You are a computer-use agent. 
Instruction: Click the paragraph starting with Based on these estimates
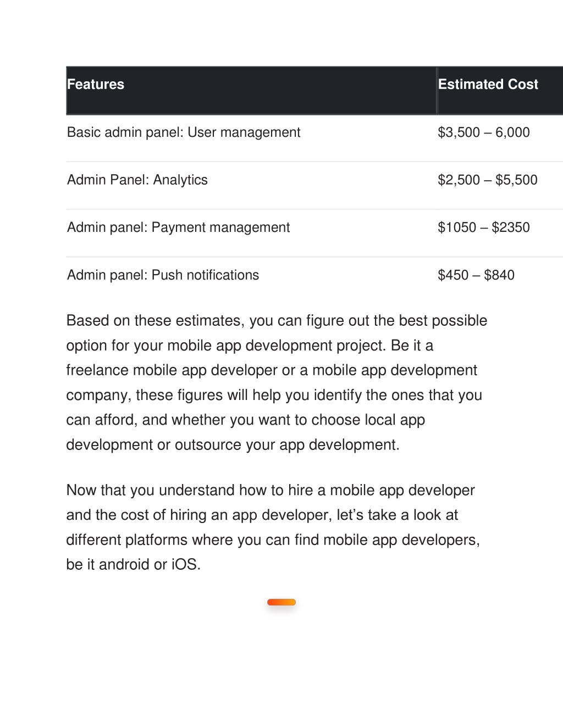[x=277, y=382]
